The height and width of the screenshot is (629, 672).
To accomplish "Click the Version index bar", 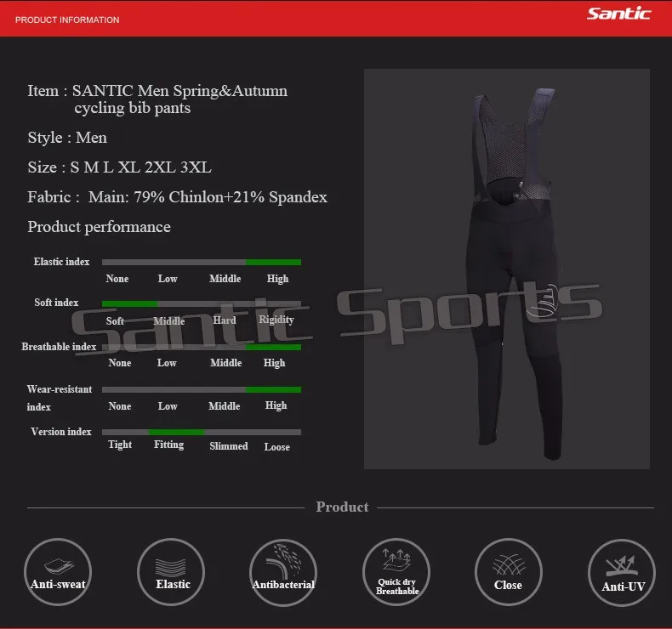I will coord(202,432).
